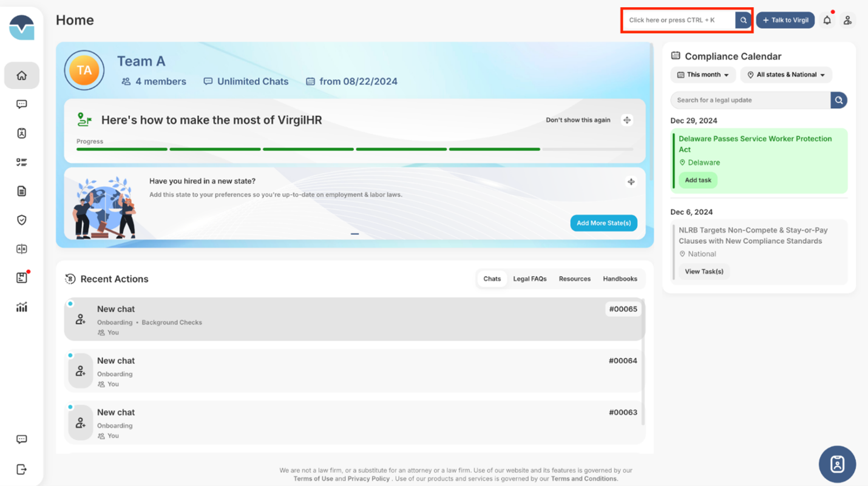
Task: Open the NLRB Targets Non-Compete update
Action: [753, 235]
